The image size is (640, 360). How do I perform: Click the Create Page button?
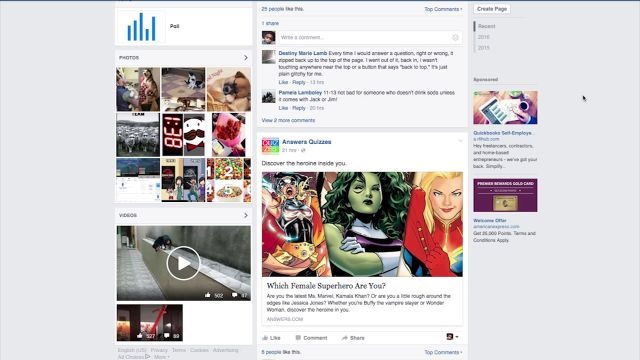tap(492, 9)
